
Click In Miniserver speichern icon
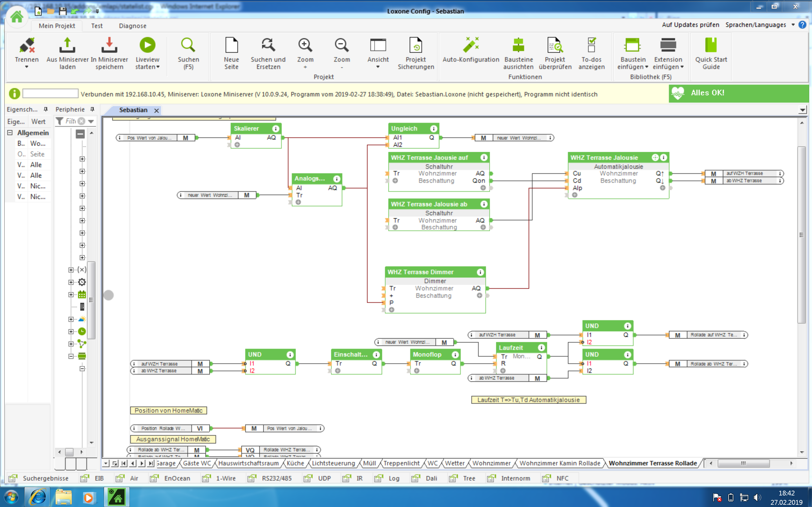(x=109, y=45)
